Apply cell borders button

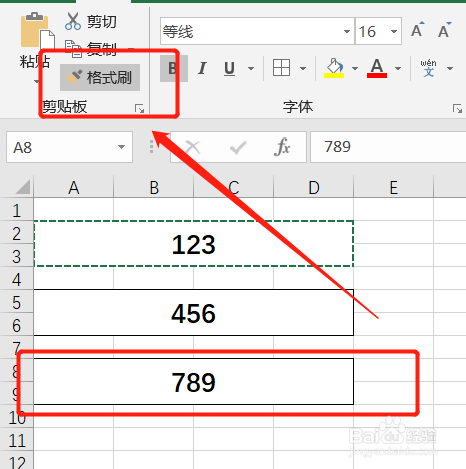click(281, 68)
